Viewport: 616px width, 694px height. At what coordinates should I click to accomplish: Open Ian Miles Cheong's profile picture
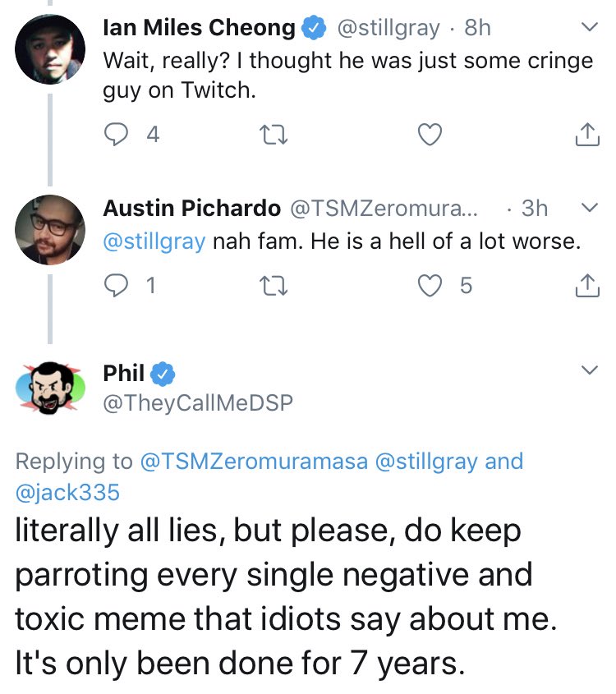50,49
